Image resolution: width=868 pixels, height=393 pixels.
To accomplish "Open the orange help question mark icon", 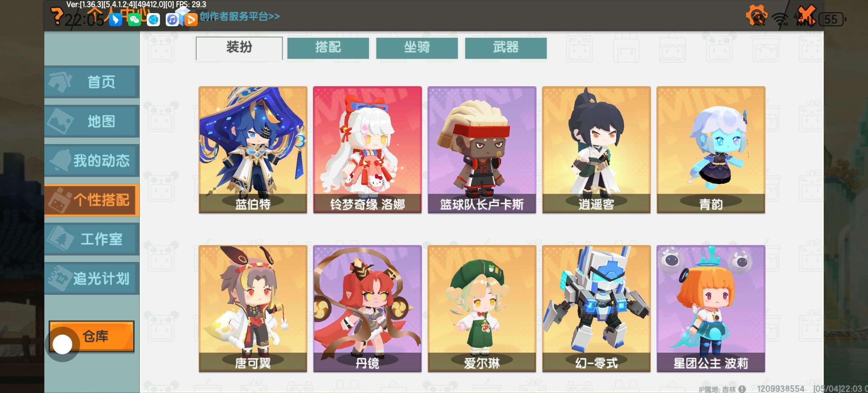I will 57,17.
